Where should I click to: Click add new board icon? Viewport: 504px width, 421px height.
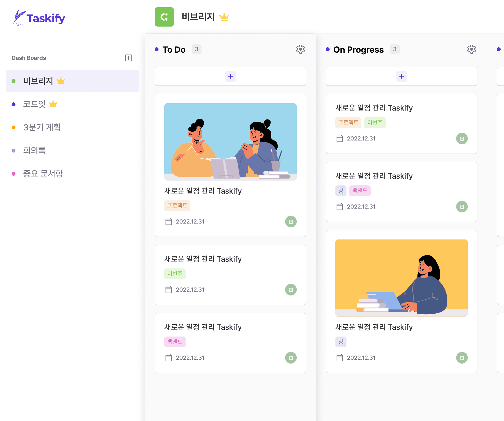pos(129,58)
